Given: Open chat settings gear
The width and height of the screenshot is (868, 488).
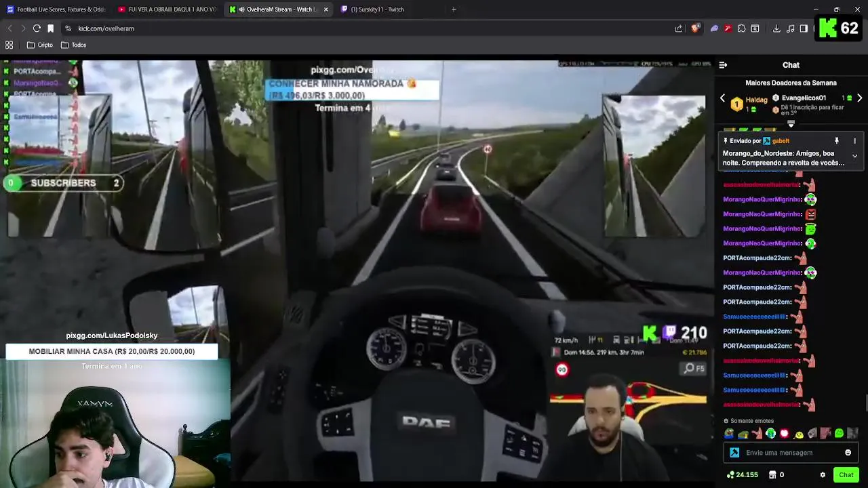Looking at the screenshot, I should [x=823, y=475].
